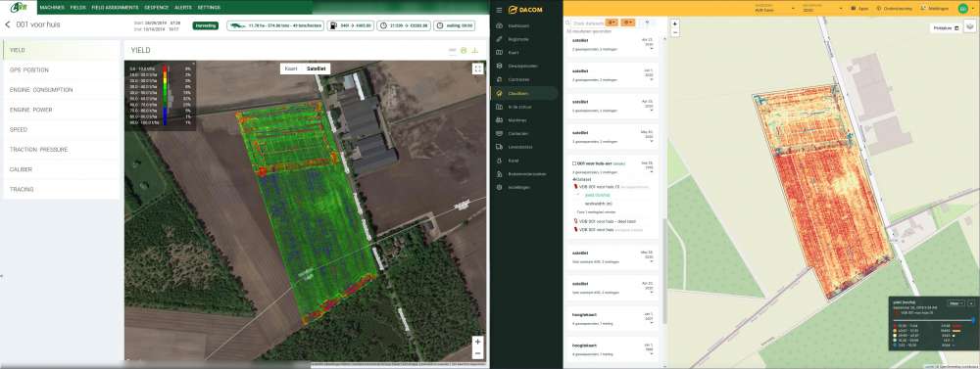
Task: Download the YIELD map data
Action: tap(475, 51)
